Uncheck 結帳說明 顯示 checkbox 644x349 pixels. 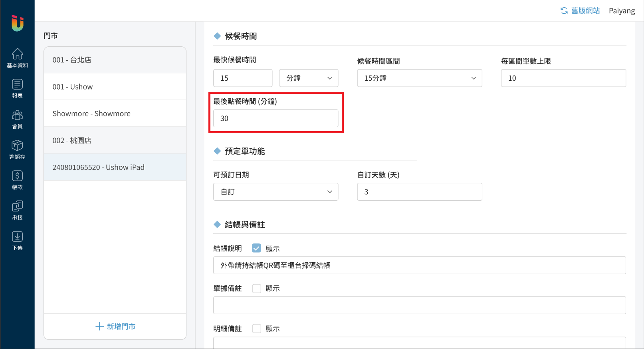(256, 248)
